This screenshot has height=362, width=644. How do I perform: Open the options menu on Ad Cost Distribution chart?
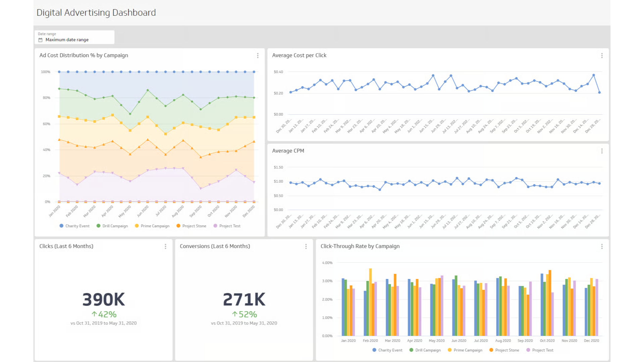tap(258, 55)
